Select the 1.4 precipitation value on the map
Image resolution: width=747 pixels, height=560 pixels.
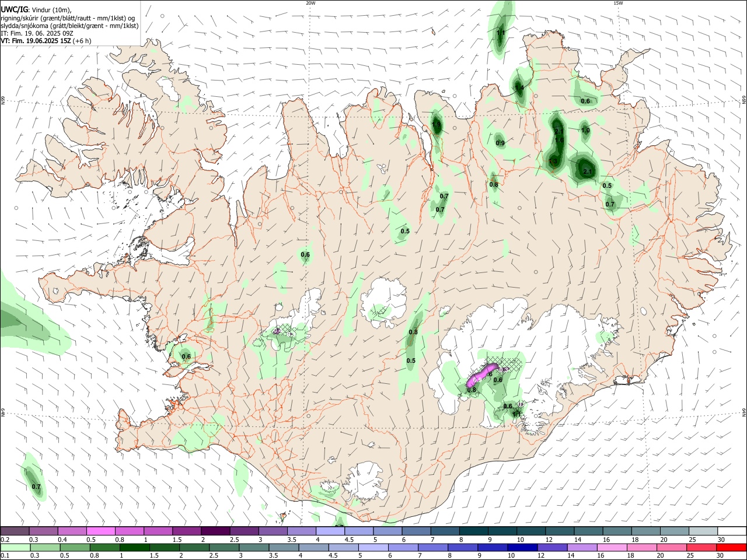coord(519,88)
